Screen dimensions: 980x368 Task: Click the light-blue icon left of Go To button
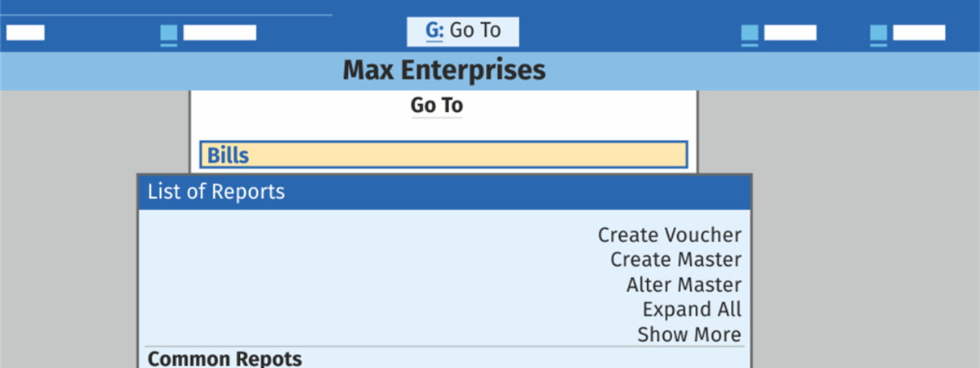pyautogui.click(x=169, y=34)
